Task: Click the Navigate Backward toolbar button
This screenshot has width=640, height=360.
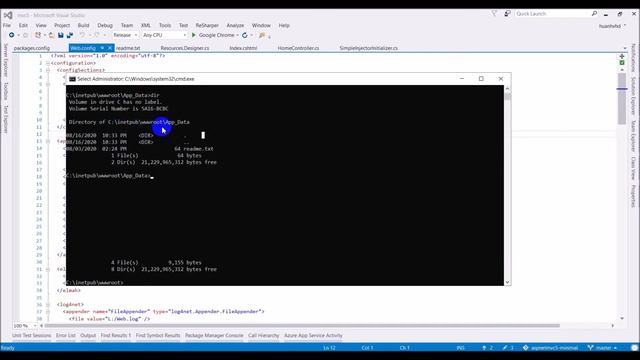Action: (x=11, y=35)
